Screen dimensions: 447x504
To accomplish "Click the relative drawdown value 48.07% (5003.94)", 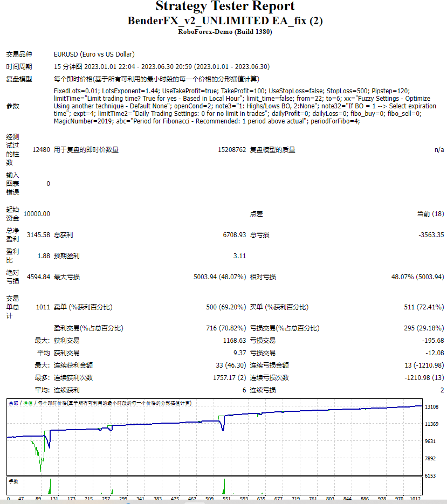I will (417, 277).
